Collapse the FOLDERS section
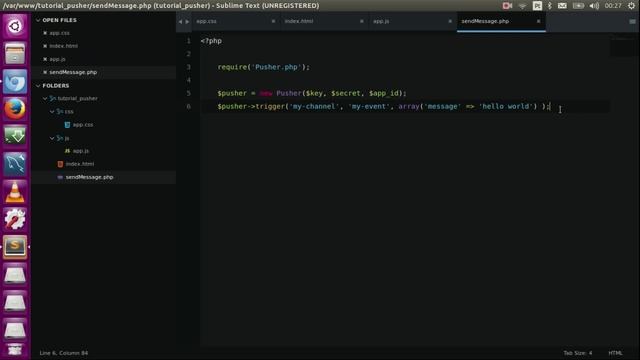The width and height of the screenshot is (640, 360). coord(38,86)
